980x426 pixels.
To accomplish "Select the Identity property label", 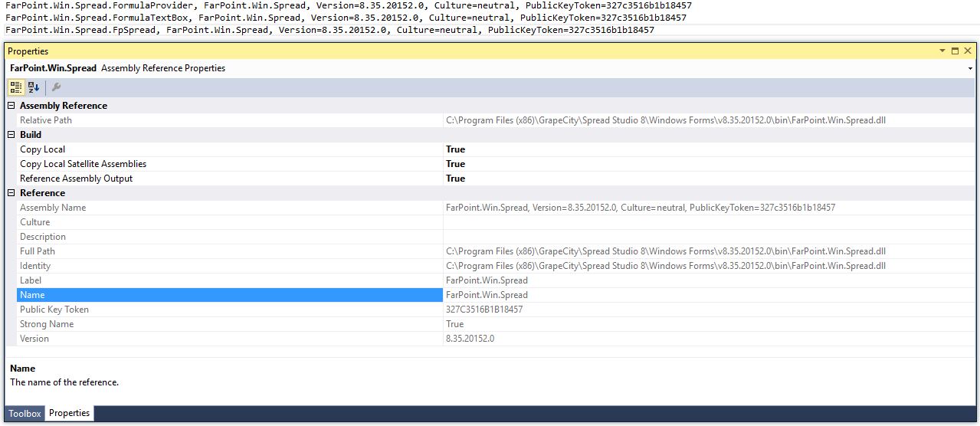I will tap(35, 266).
